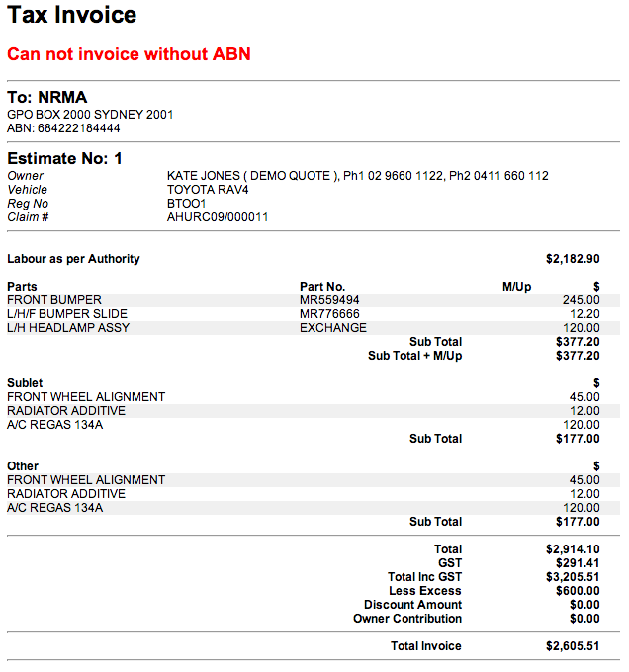This screenshot has height=672, width=629.
Task: Select the FRONT BUMPER parts row
Action: (x=54, y=300)
